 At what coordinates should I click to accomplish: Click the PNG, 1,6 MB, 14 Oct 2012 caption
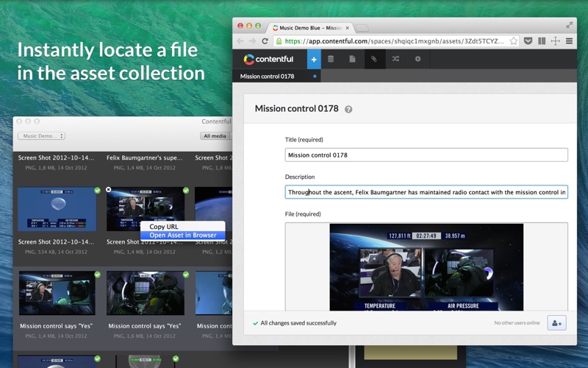145,336
